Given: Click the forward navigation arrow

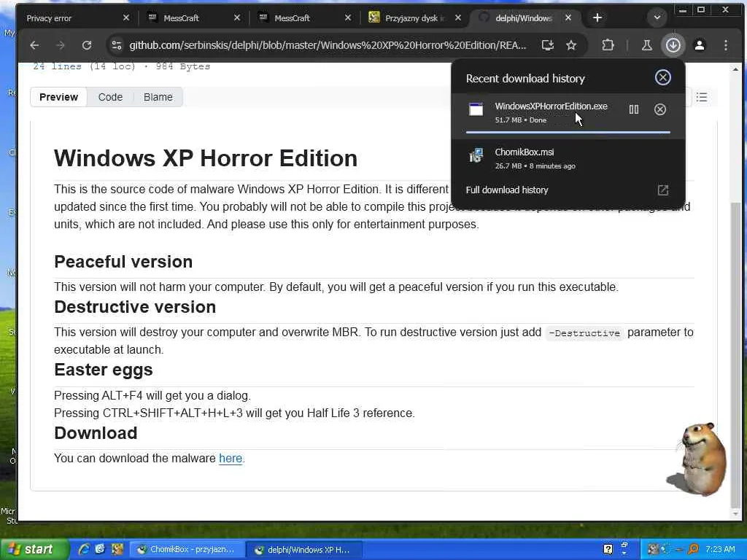Looking at the screenshot, I should point(61,45).
